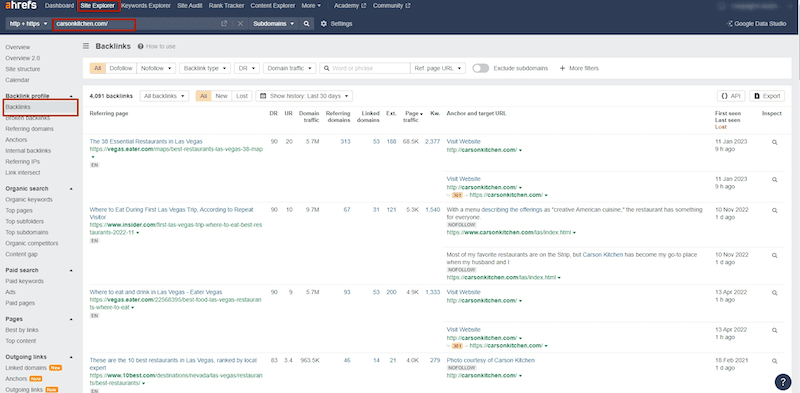Open Content gap in sidebar
This screenshot has height=393, width=800.
[x=21, y=254]
